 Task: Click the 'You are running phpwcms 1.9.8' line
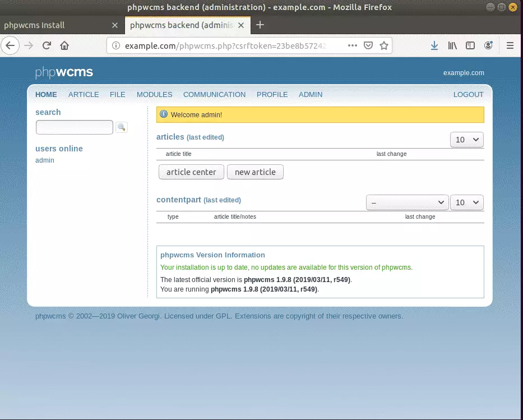[x=239, y=289]
